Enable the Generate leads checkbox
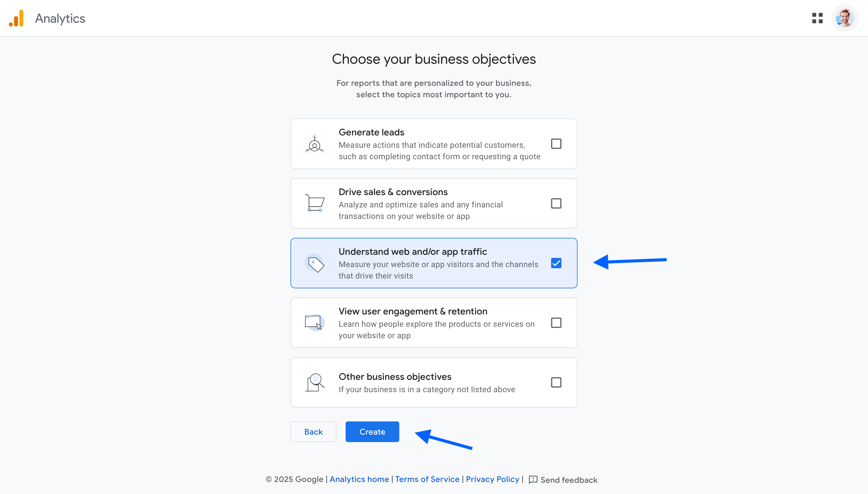Image resolution: width=868 pixels, height=494 pixels. (556, 144)
